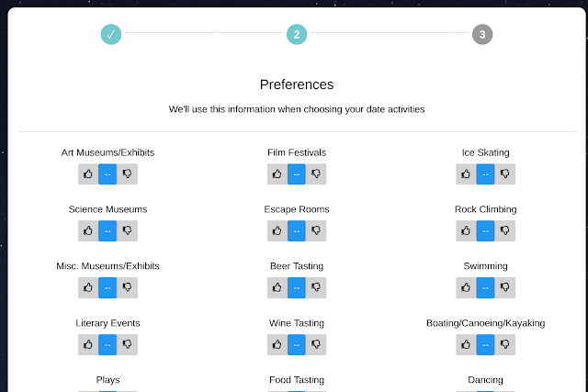The width and height of the screenshot is (588, 392).
Task: Go back to completed step one
Action: click(111, 35)
